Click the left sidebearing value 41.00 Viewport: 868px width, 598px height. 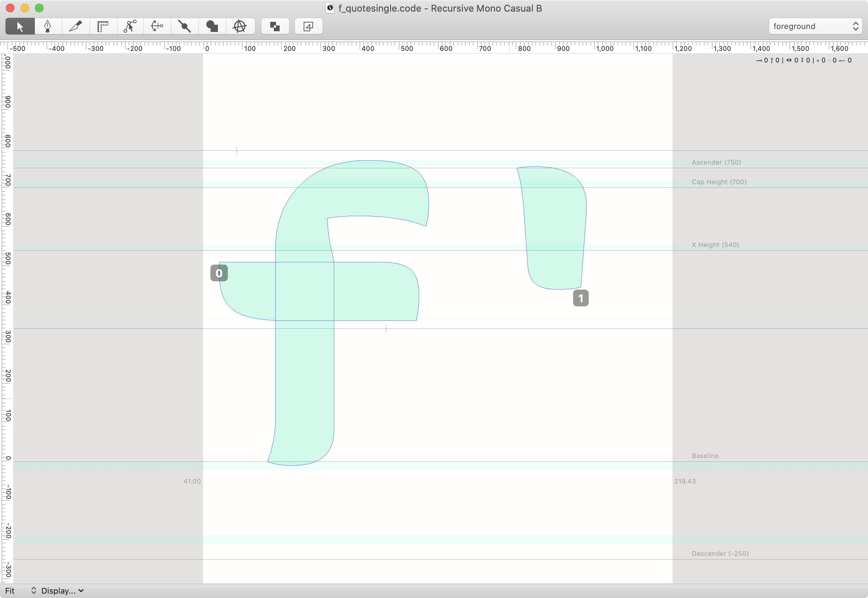click(192, 481)
